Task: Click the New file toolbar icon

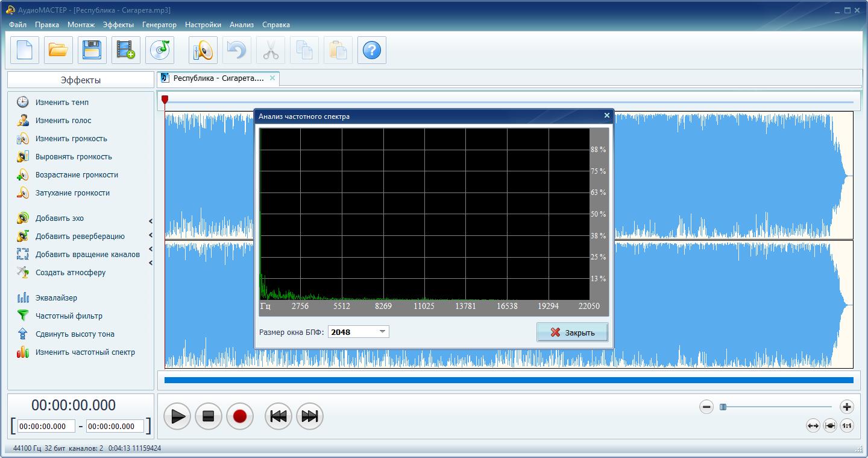Action: pos(25,50)
